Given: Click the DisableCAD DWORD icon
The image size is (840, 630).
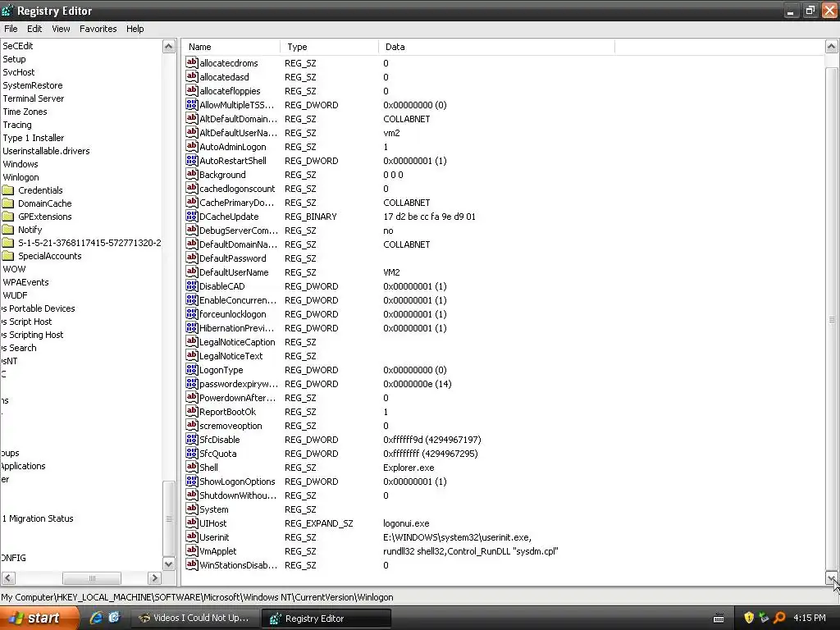Looking at the screenshot, I should point(192,285).
